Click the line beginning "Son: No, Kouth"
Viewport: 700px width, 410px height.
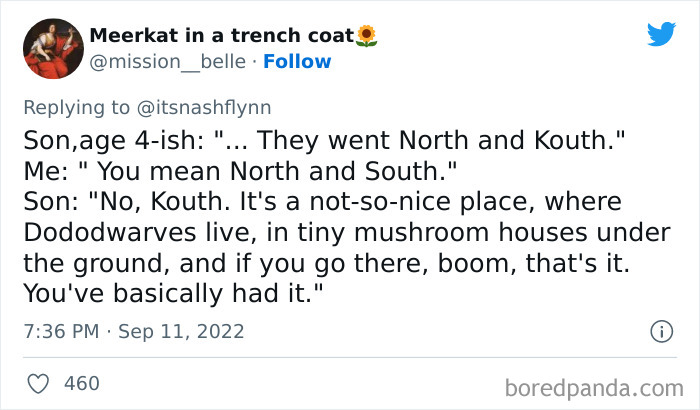pyautogui.click(x=326, y=200)
